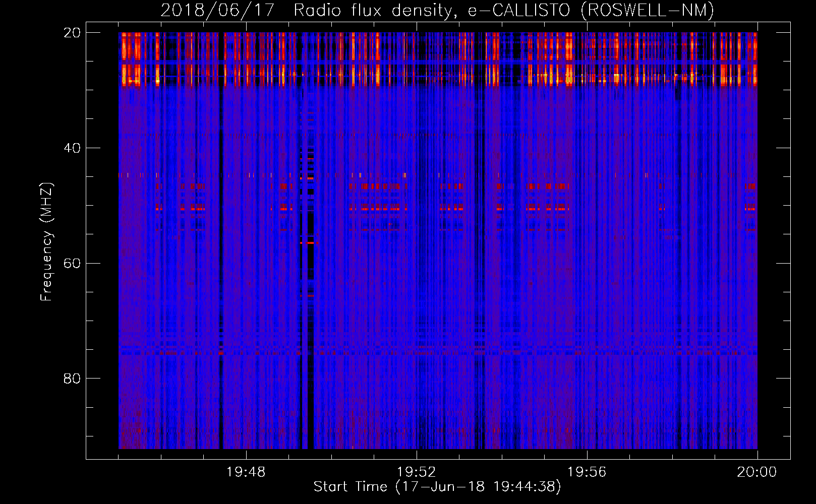
Task: Click the 80 MHz frequency tick label
Action: pos(72,379)
